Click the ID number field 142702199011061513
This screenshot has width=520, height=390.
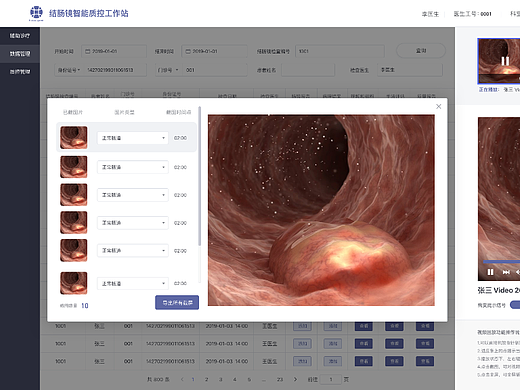point(115,70)
